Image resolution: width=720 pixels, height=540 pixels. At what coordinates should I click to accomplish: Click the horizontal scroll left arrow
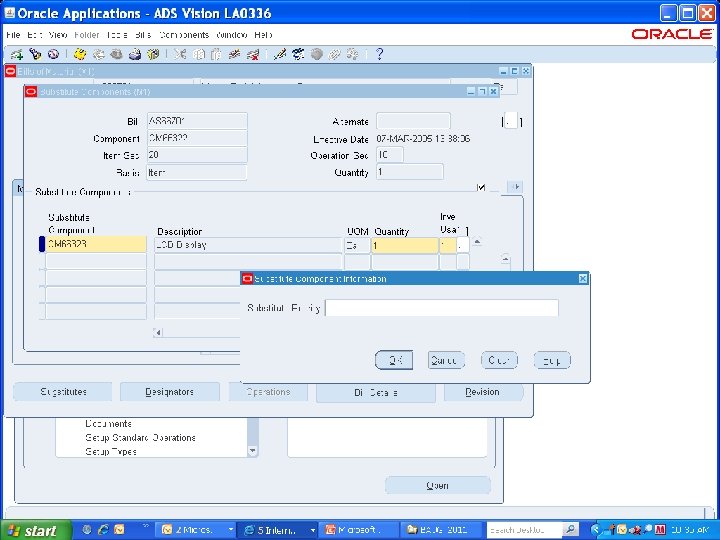coord(158,332)
